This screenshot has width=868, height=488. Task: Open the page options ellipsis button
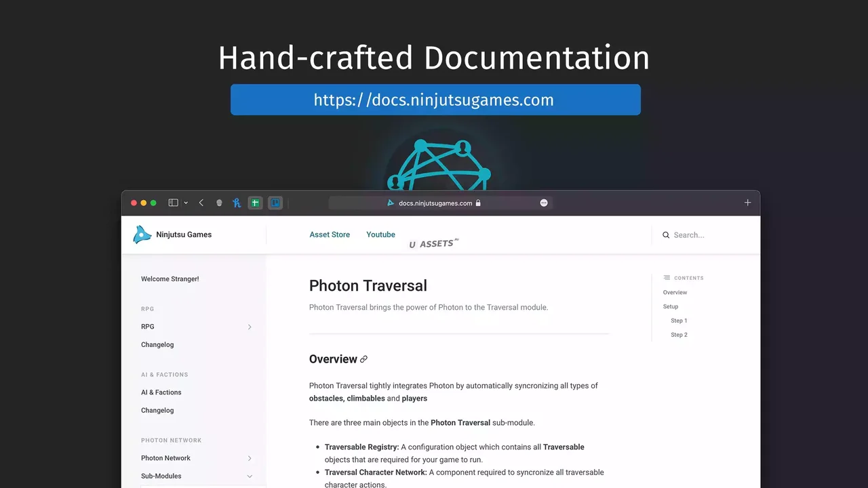coord(544,203)
